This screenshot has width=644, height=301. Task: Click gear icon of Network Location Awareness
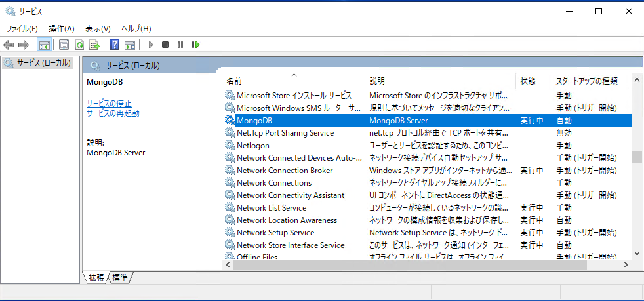pos(230,220)
